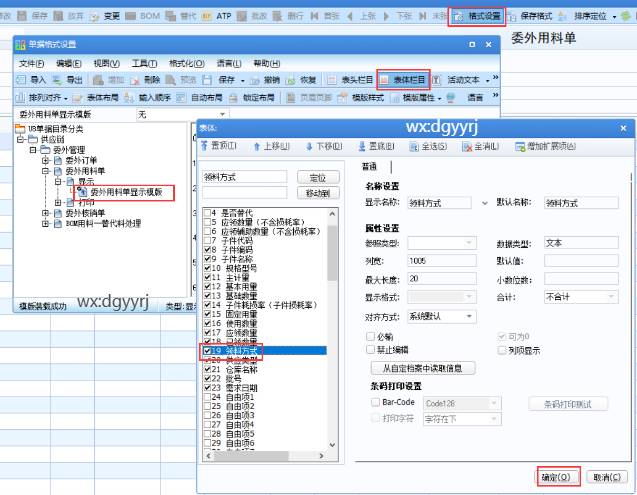Click the 表头栏目 toolbar icon
The height and width of the screenshot is (495, 637).
click(352, 80)
